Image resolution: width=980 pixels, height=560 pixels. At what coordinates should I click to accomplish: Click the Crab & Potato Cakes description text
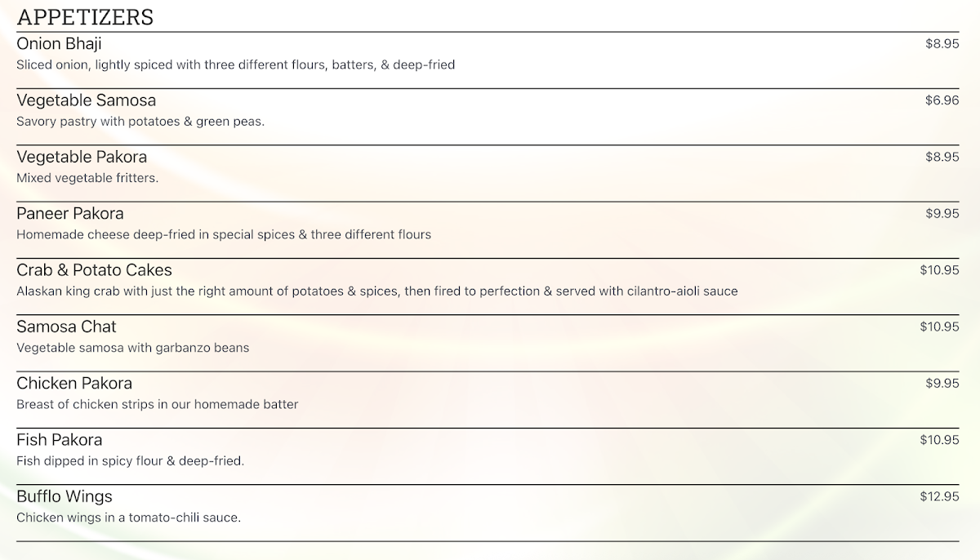(x=376, y=291)
